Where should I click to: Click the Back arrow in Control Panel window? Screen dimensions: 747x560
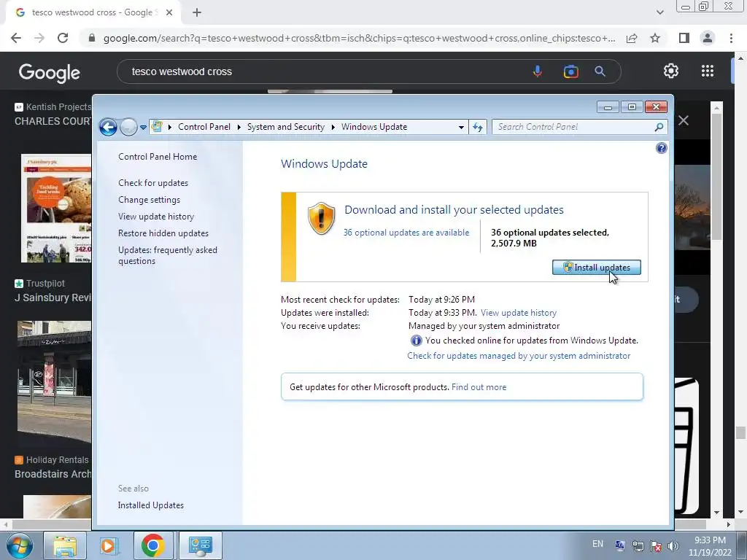click(108, 127)
